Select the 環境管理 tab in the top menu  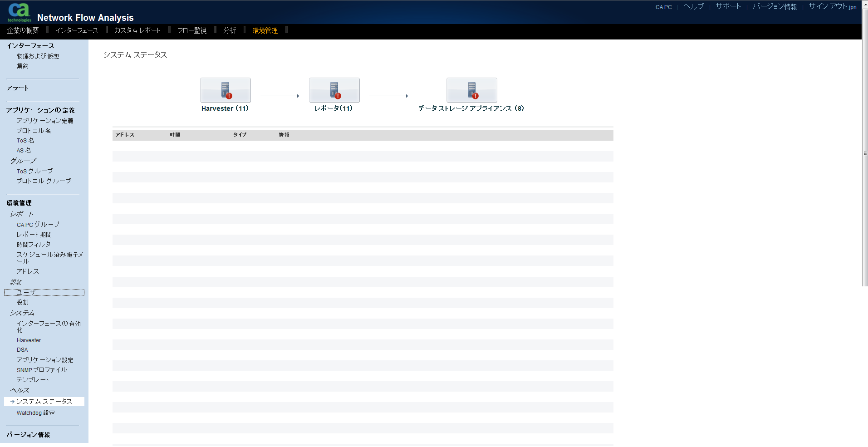pyautogui.click(x=265, y=30)
